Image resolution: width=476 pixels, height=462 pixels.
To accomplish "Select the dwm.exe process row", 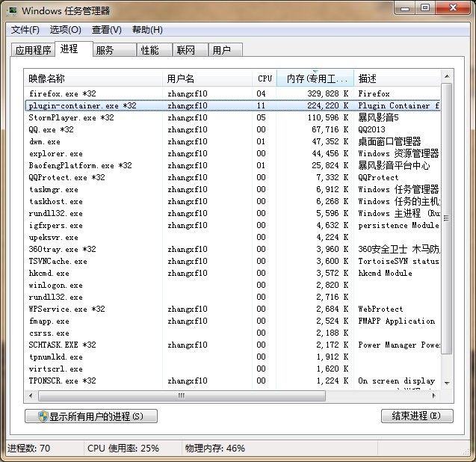I will pyautogui.click(x=232, y=141).
